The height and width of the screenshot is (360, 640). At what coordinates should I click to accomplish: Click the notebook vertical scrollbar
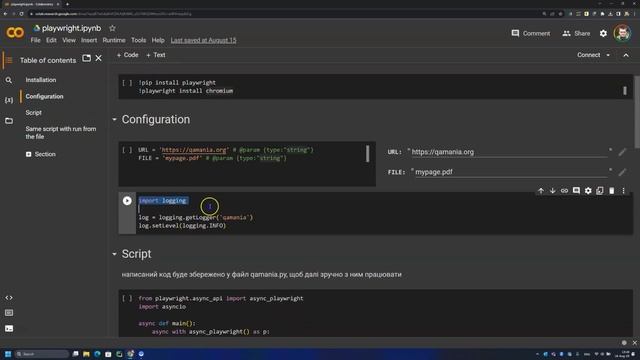click(637, 111)
